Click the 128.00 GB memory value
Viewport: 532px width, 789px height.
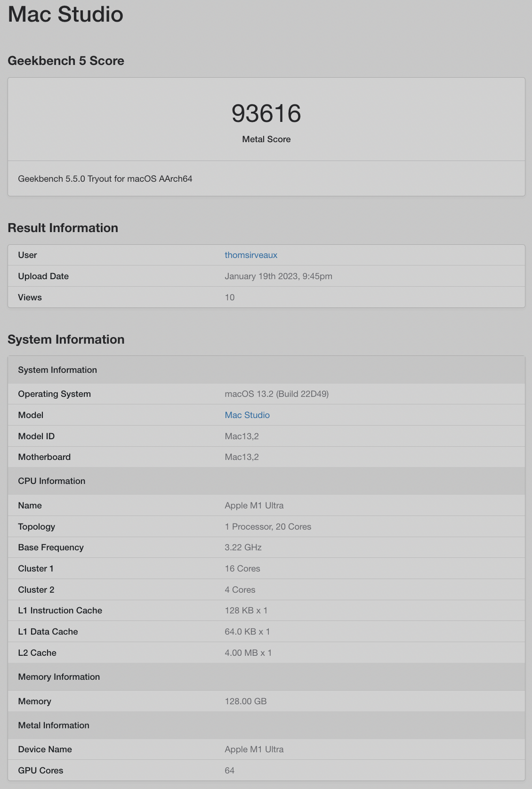click(246, 701)
